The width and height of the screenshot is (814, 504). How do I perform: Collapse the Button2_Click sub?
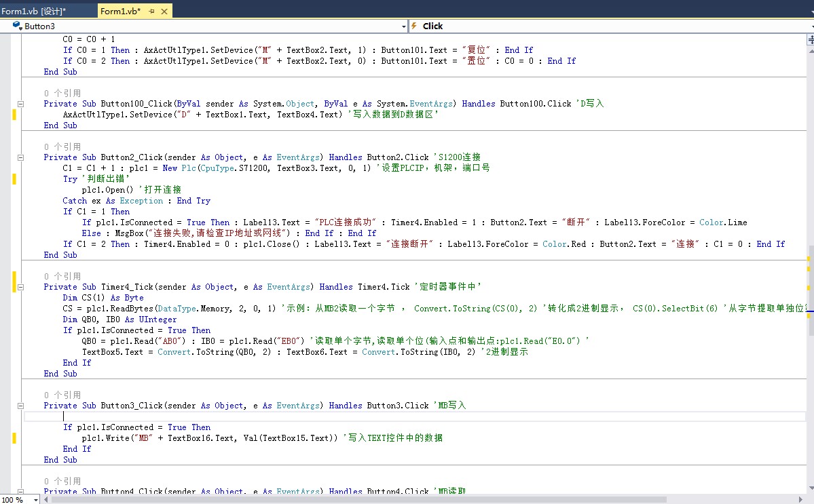click(21, 157)
